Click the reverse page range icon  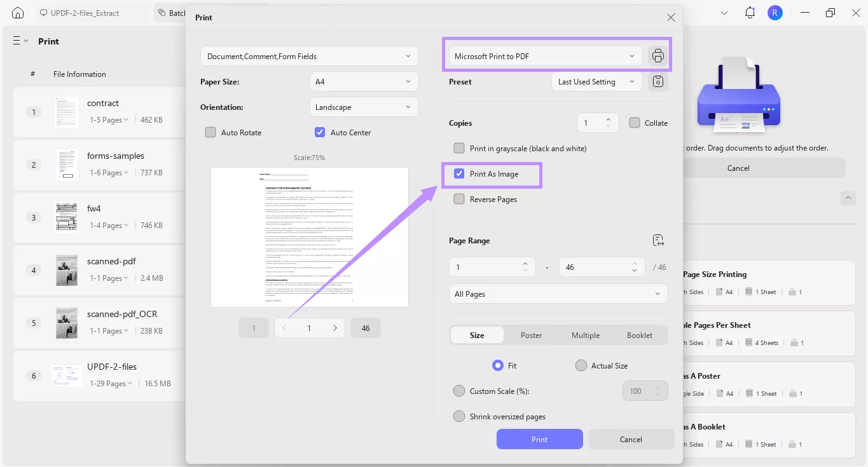(x=658, y=240)
